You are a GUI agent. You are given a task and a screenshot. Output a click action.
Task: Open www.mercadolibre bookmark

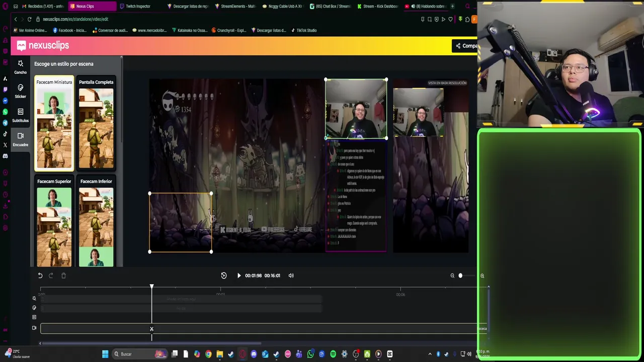(149, 30)
